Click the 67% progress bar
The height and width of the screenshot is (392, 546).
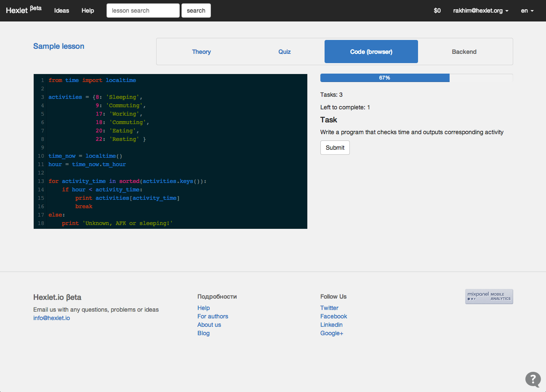click(416, 78)
